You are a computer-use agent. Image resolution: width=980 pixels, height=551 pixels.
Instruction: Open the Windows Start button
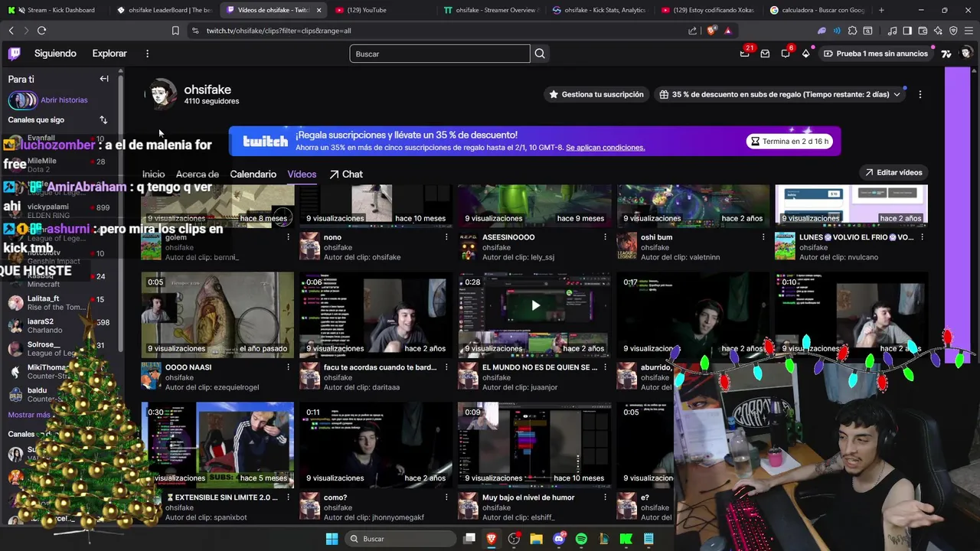click(x=332, y=539)
